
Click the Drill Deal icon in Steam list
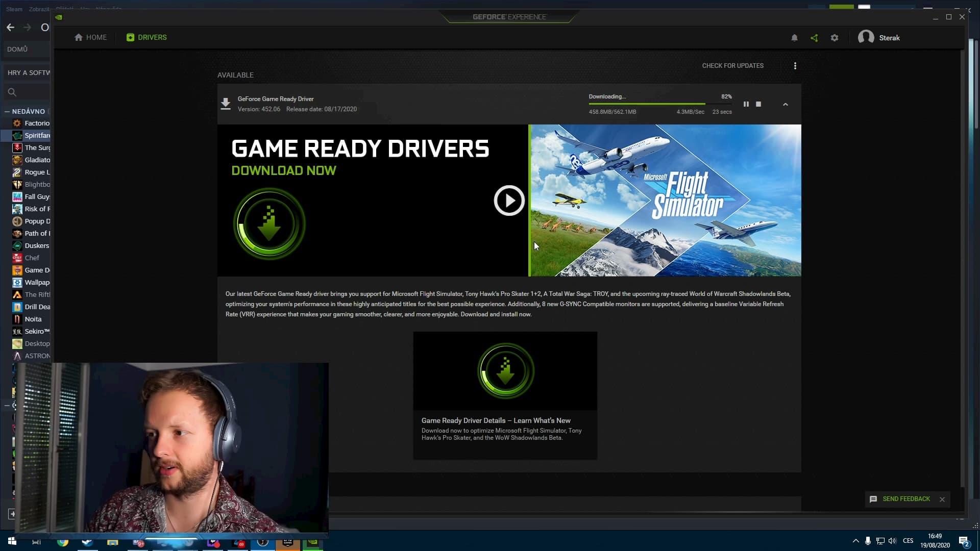pos(17,307)
